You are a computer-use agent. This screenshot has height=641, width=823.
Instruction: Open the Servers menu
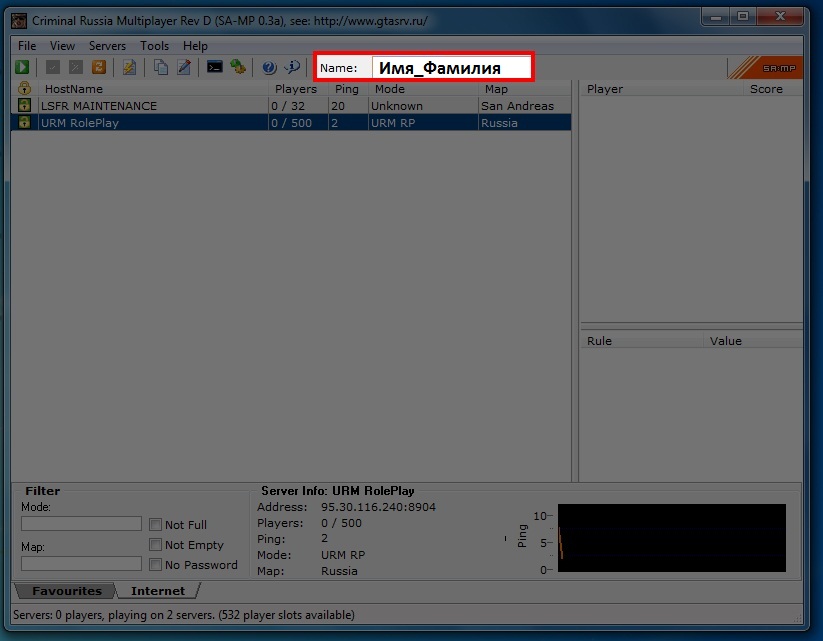coord(107,46)
